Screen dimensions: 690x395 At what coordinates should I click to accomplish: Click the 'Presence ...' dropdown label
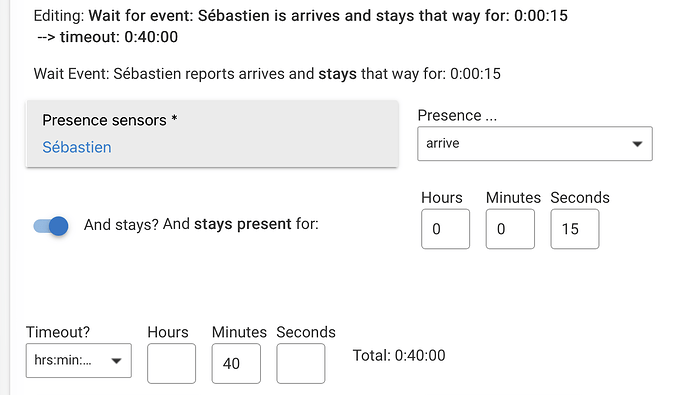pyautogui.click(x=457, y=115)
